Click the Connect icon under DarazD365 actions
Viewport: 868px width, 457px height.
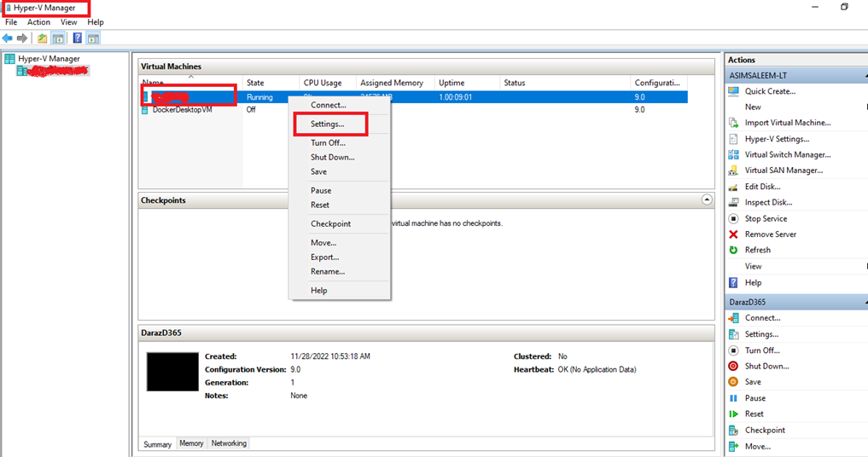[x=733, y=318]
